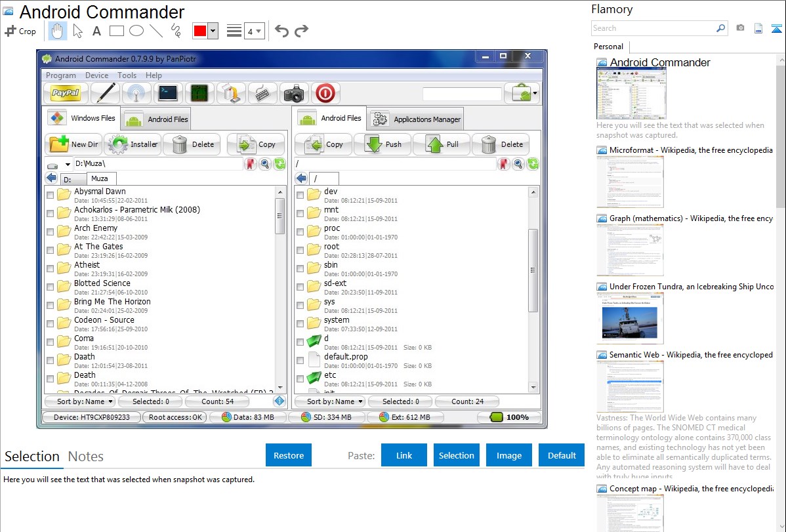
Task: Open the line width 4 dropdown
Action: tap(255, 31)
